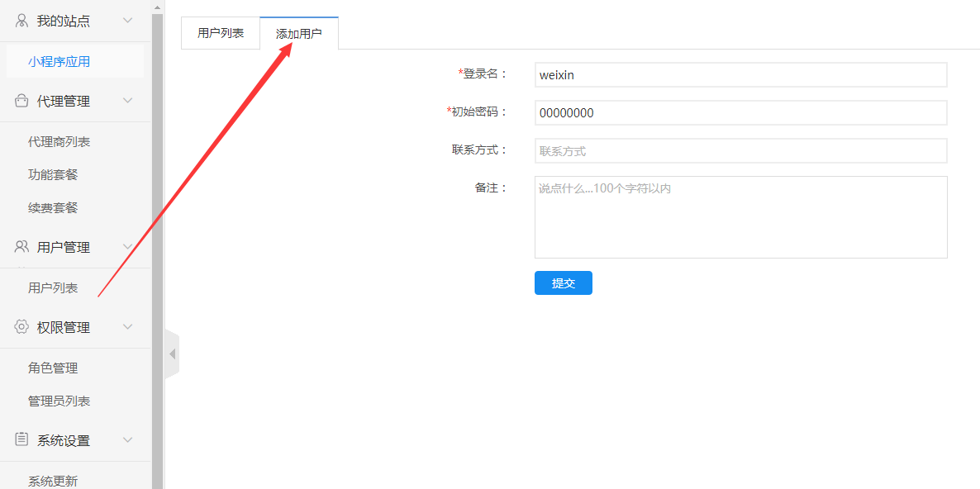
Task: Click the 登录名 field label
Action: 483,74
